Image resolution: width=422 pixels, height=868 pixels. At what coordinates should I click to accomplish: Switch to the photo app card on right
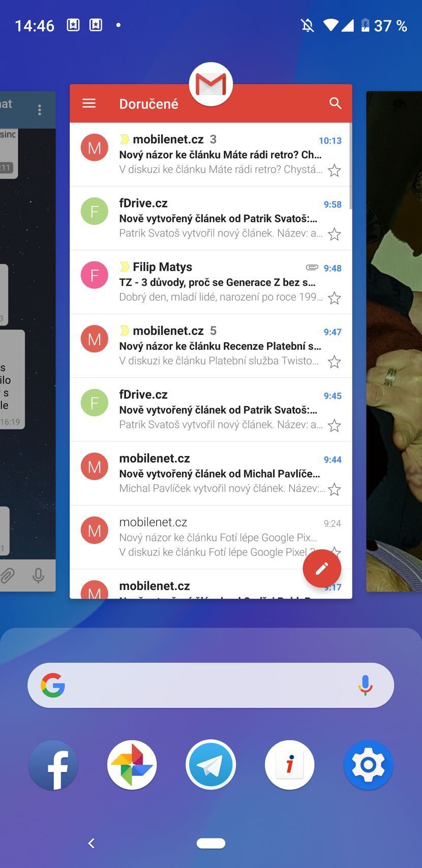(x=394, y=341)
